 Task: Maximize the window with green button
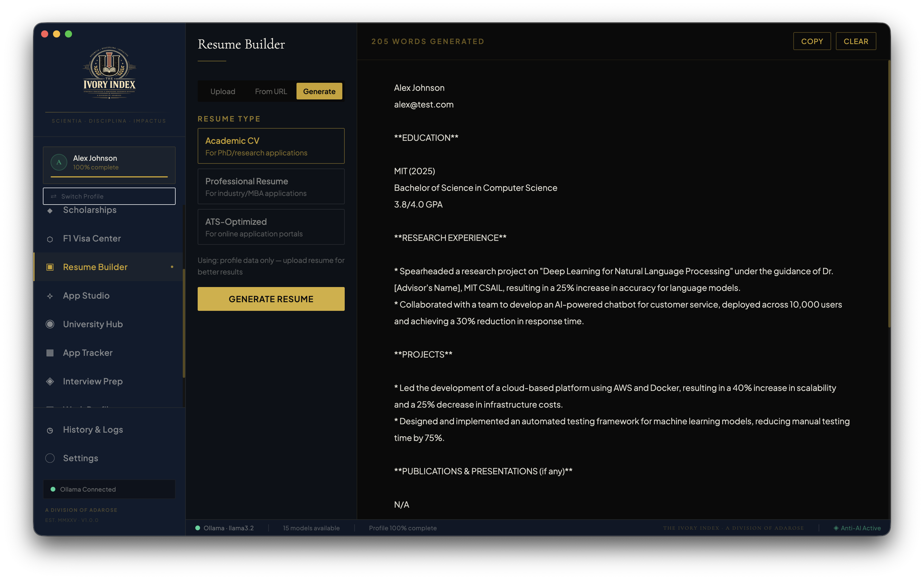(68, 34)
